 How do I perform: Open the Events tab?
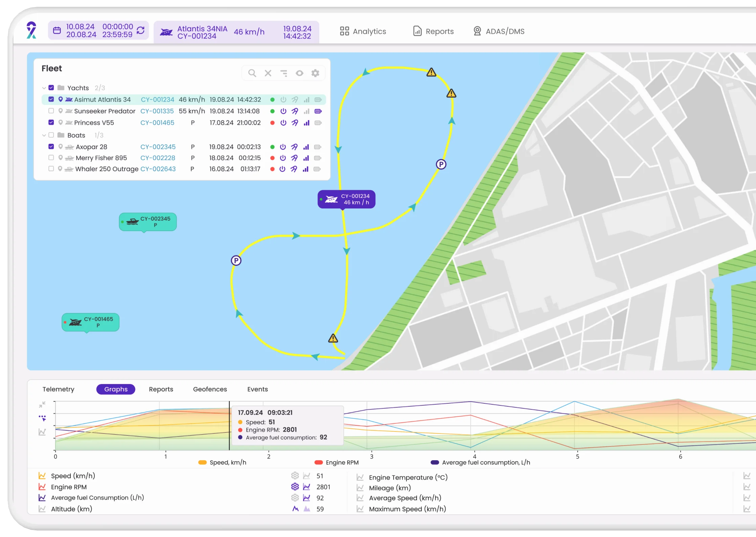pyautogui.click(x=258, y=389)
